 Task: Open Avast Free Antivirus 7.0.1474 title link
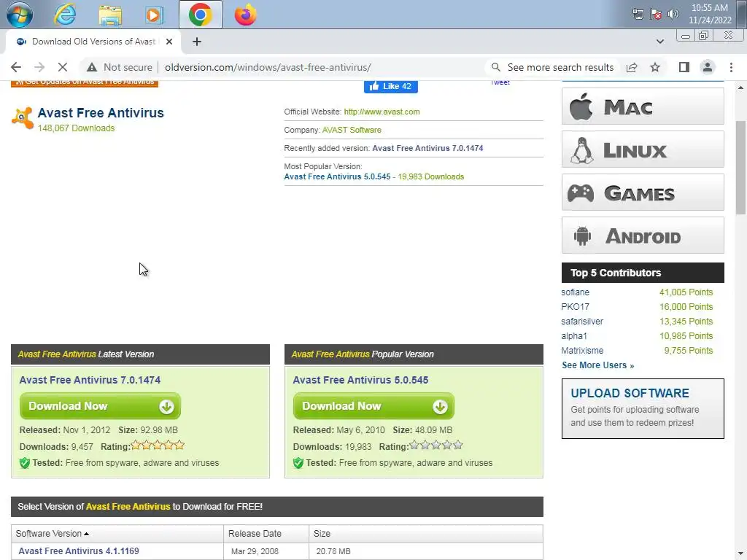tap(90, 380)
